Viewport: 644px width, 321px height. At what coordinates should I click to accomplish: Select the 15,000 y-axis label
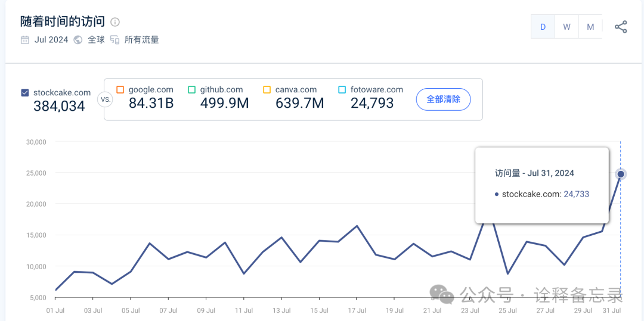click(36, 235)
